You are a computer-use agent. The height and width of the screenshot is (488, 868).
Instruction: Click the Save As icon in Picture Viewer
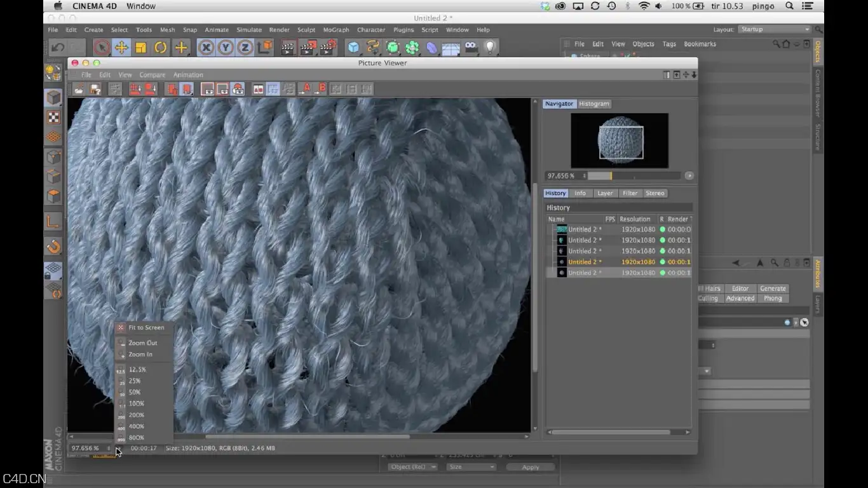[95, 89]
